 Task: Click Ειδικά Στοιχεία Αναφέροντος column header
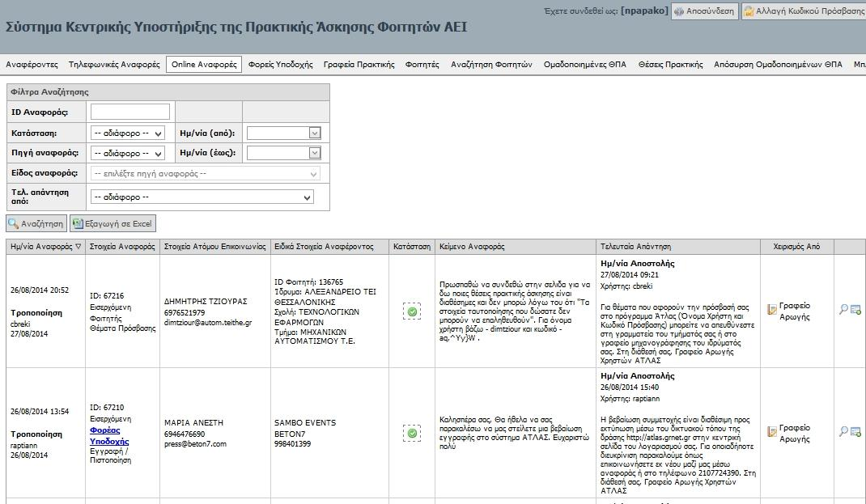329,247
